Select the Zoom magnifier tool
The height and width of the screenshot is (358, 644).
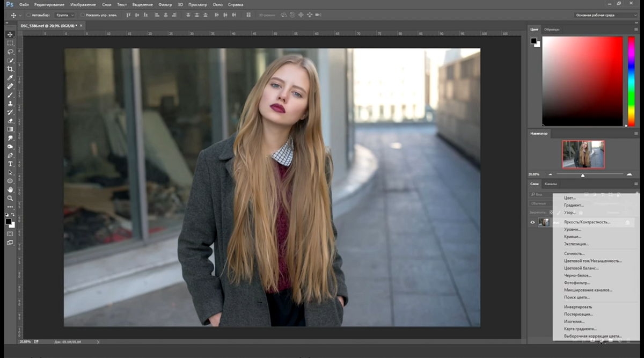pyautogui.click(x=10, y=198)
